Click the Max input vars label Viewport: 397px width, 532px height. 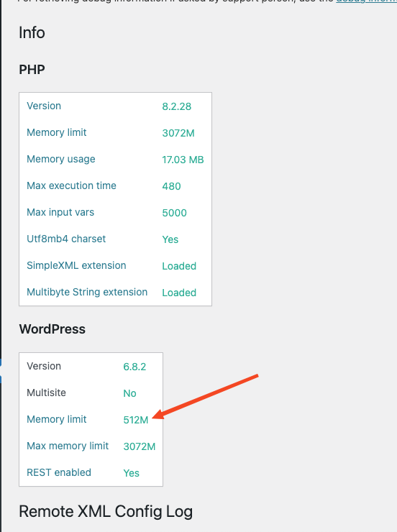60,212
